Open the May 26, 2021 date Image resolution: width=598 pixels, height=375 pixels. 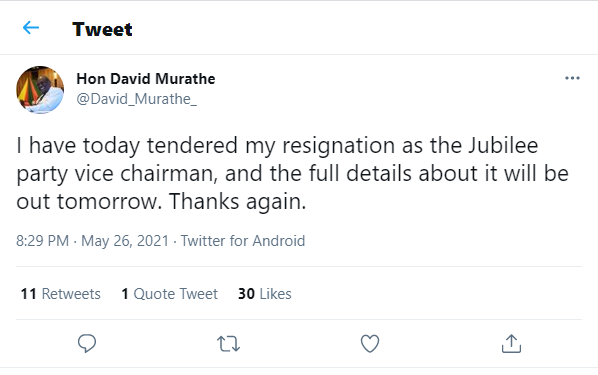[x=125, y=241]
